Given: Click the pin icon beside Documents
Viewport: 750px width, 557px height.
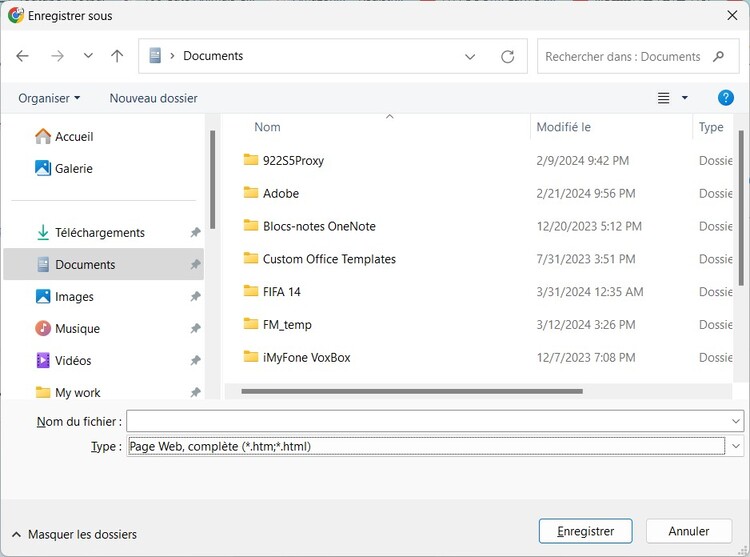Looking at the screenshot, I should coord(195,264).
